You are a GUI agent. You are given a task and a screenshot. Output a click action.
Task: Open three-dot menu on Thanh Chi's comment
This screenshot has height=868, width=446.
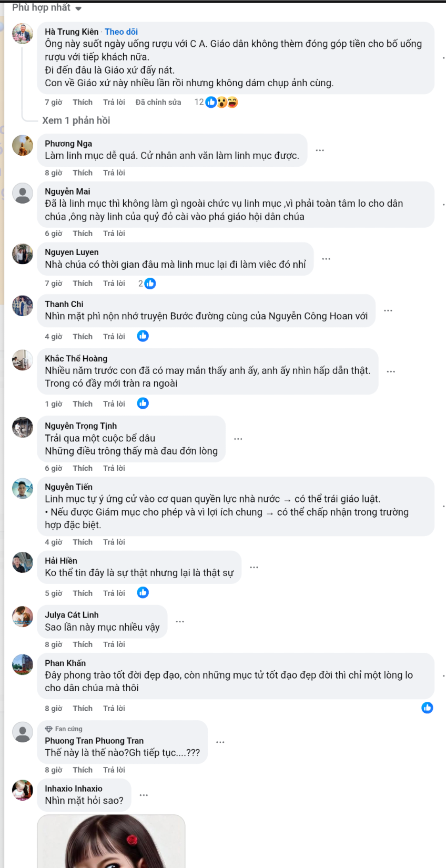388,311
